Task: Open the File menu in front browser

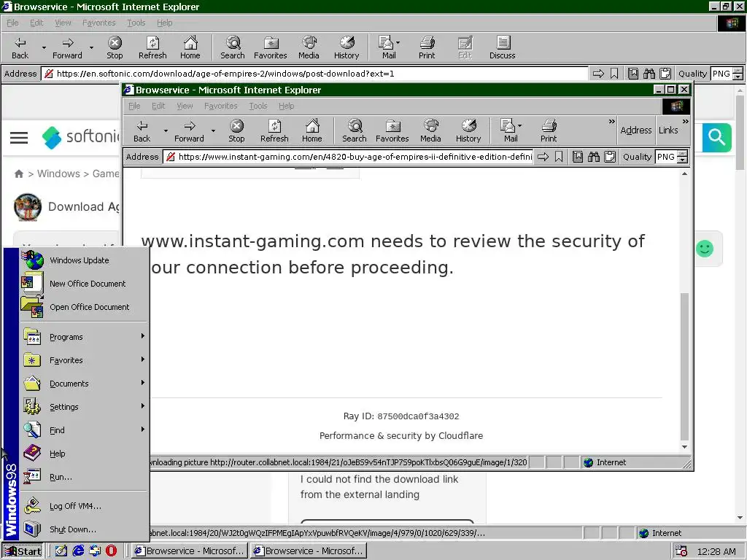Action: pyautogui.click(x=134, y=106)
